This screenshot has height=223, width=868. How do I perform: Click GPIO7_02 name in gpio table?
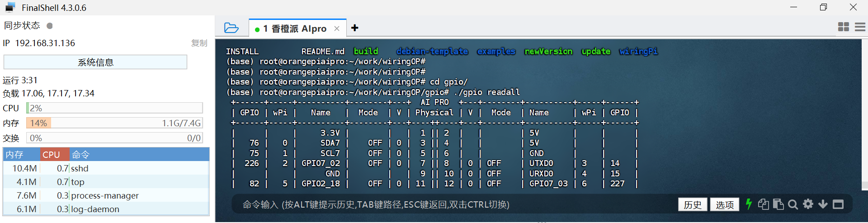(x=321, y=163)
